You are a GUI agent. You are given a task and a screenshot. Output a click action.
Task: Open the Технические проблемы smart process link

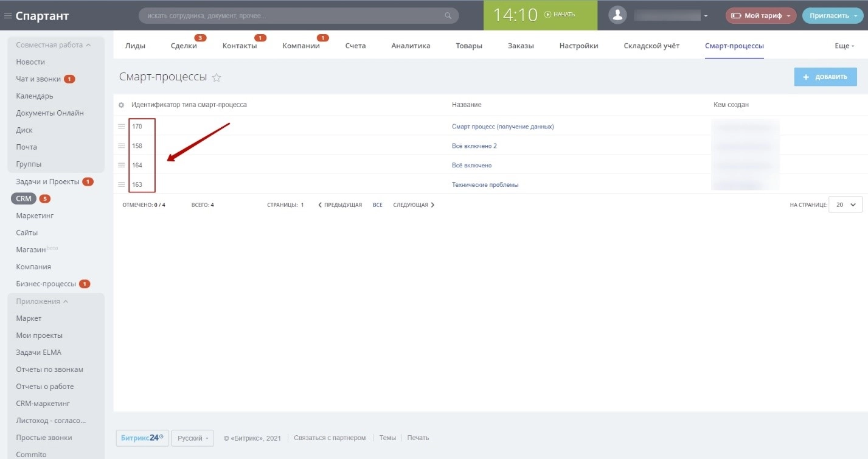click(x=485, y=184)
